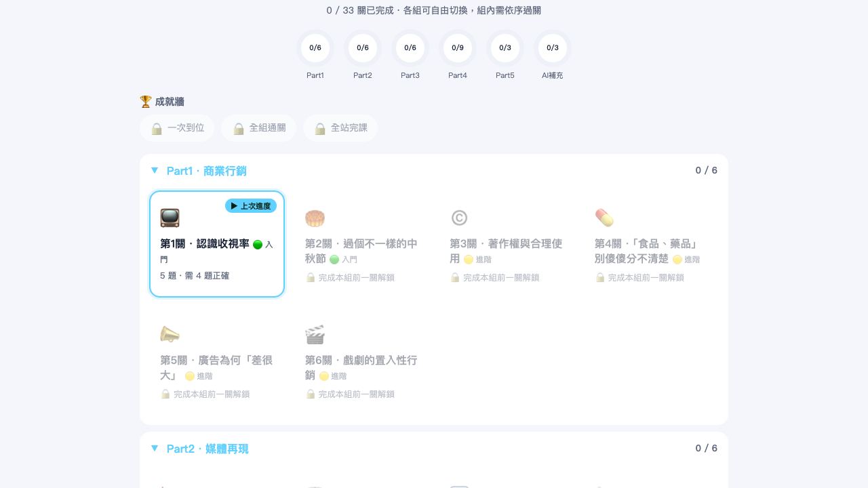
Task: Click the lock icon under 第4關 card
Action: (x=599, y=277)
